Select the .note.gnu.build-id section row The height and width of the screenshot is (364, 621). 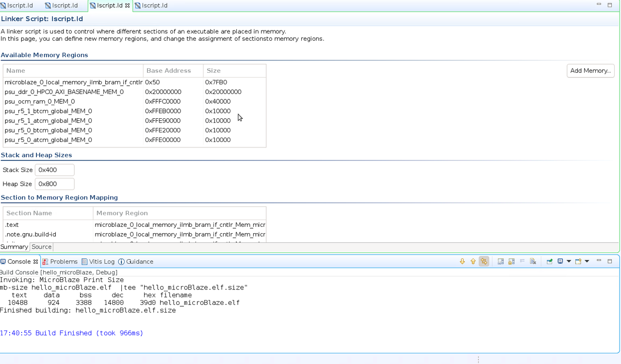pos(134,235)
